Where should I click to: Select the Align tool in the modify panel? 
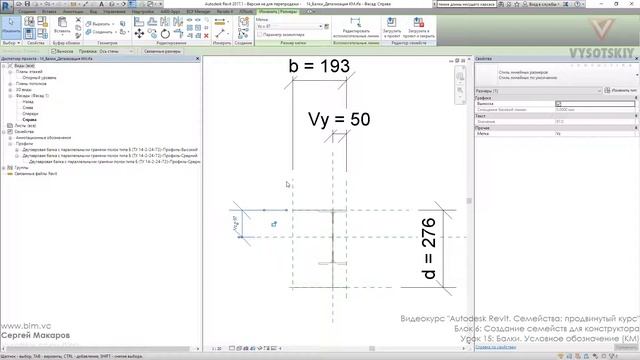click(x=139, y=22)
